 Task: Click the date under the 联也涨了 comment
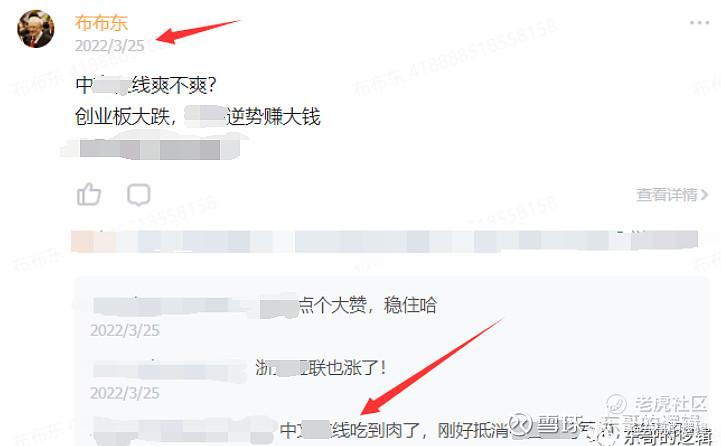coord(125,393)
